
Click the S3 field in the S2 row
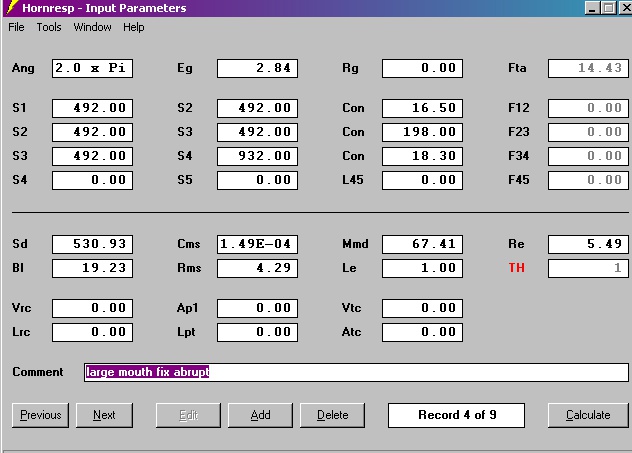pyautogui.click(x=258, y=132)
